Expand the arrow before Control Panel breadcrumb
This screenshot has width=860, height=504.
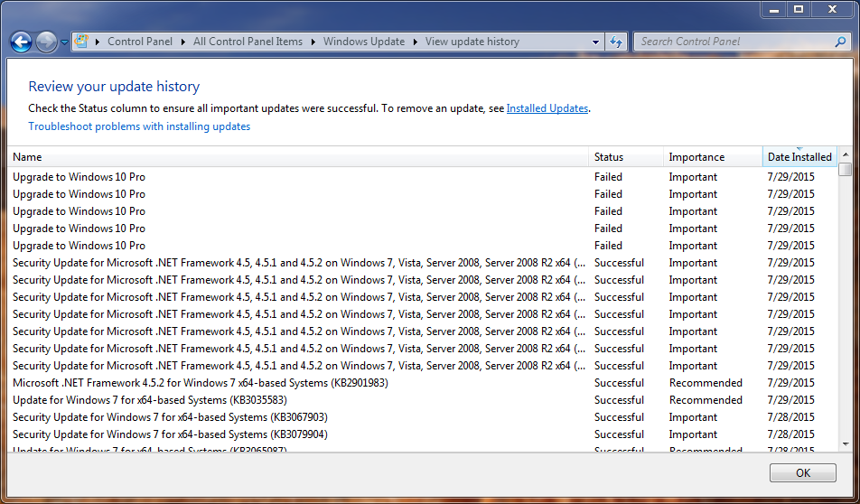coord(97,42)
